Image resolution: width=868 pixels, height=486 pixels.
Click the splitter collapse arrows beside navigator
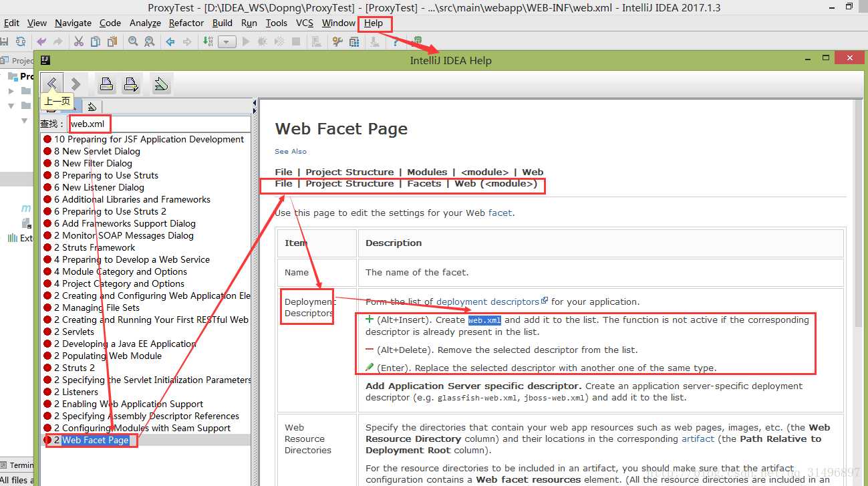click(255, 108)
